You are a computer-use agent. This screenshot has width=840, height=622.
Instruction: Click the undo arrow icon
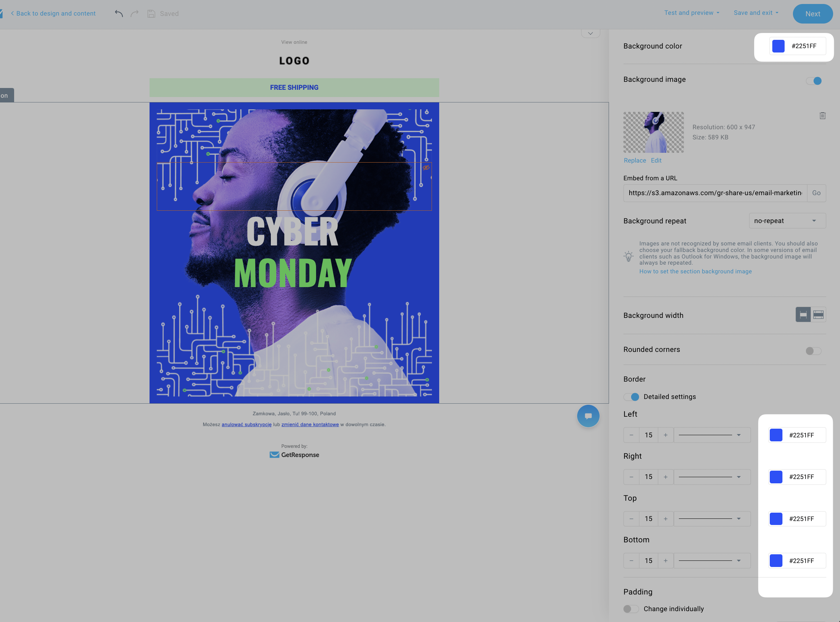[x=119, y=13]
